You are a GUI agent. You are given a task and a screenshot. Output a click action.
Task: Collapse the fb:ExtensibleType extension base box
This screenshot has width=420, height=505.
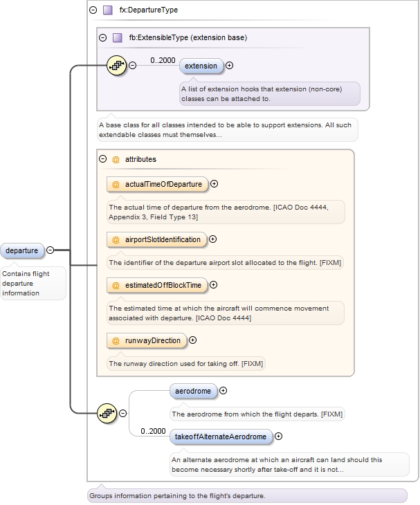tap(103, 37)
